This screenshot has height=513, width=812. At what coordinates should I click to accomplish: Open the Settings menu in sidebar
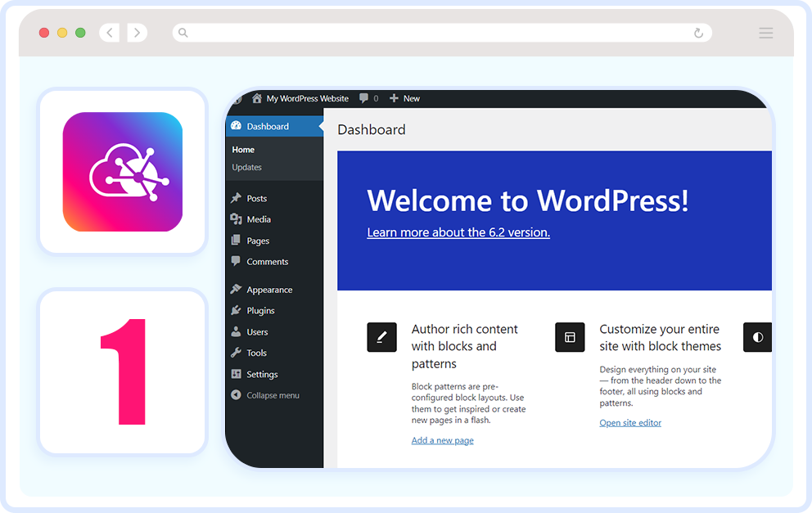[262, 374]
